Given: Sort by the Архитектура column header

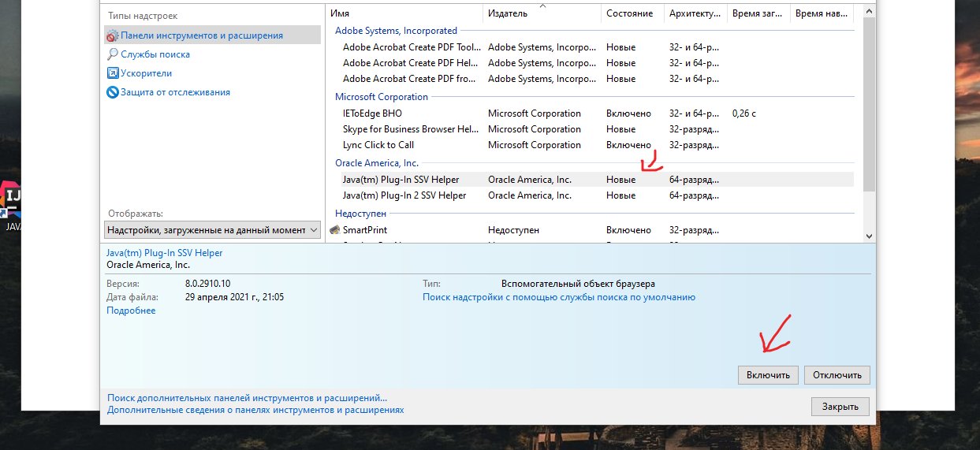Looking at the screenshot, I should [695, 13].
